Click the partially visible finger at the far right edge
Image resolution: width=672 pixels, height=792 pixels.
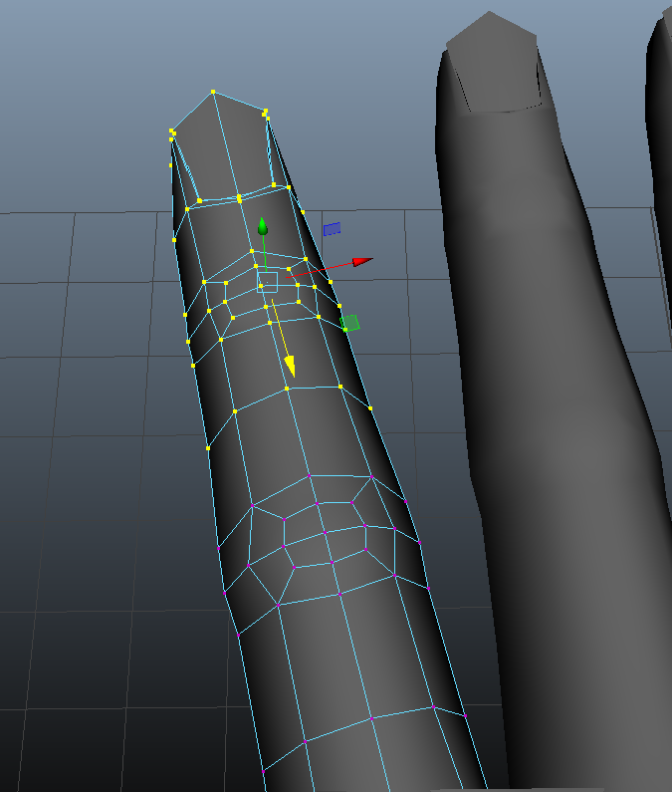click(x=660, y=149)
